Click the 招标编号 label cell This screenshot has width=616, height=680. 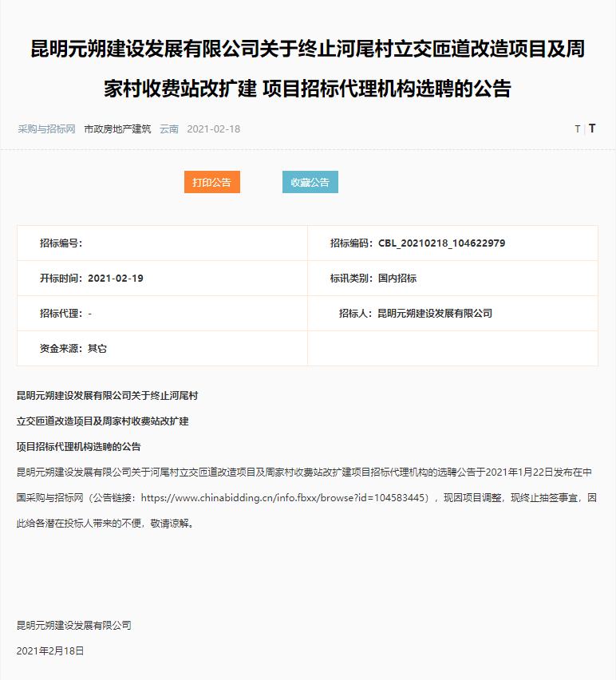tap(61, 243)
